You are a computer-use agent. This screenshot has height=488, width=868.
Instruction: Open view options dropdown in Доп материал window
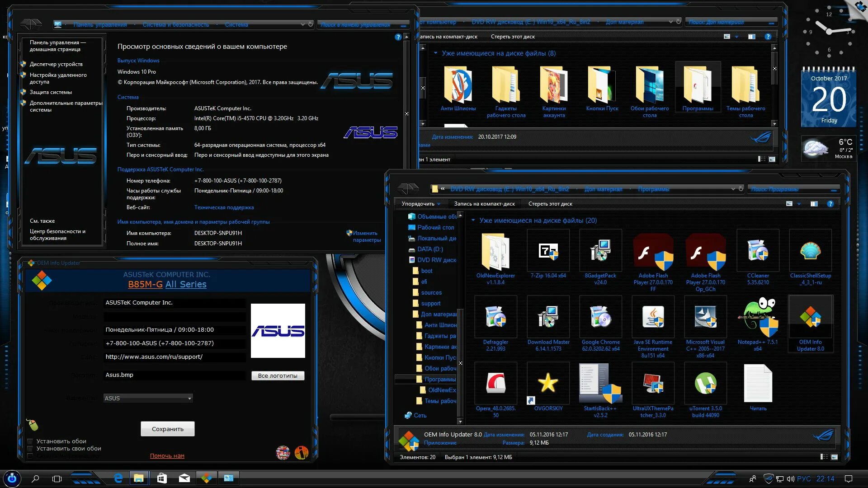[736, 37]
